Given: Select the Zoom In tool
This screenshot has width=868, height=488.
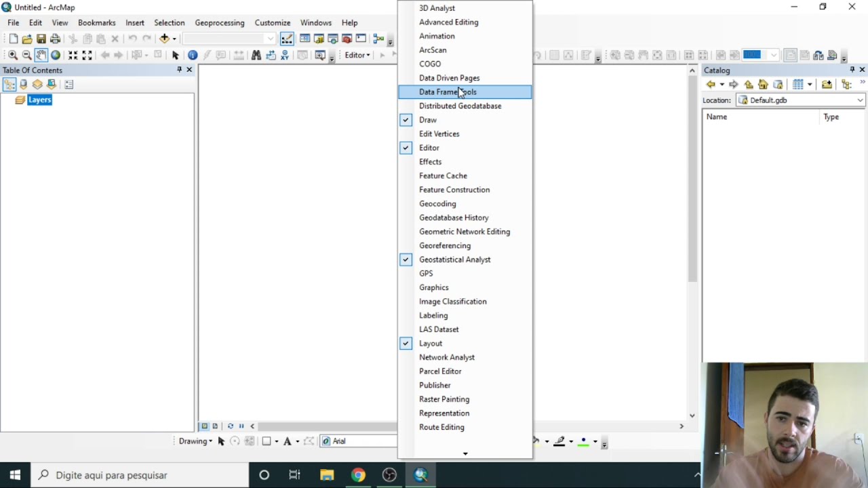Looking at the screenshot, I should 13,55.
